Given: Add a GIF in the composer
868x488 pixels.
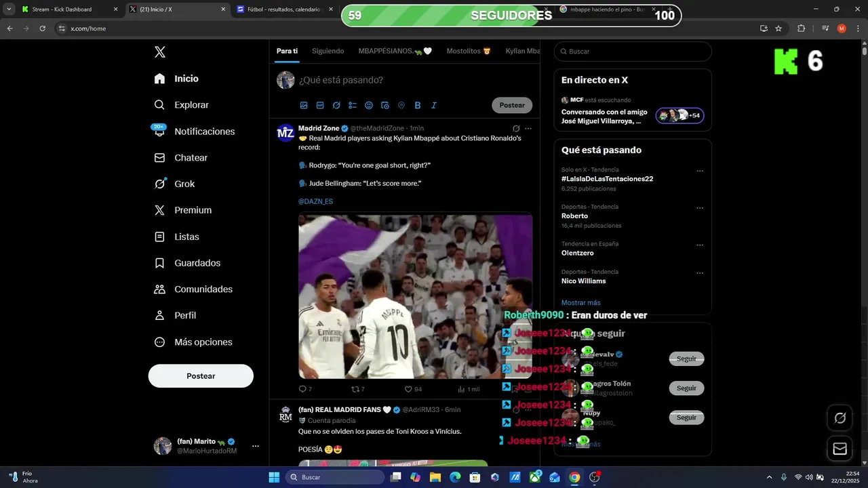Looking at the screenshot, I should click(320, 105).
